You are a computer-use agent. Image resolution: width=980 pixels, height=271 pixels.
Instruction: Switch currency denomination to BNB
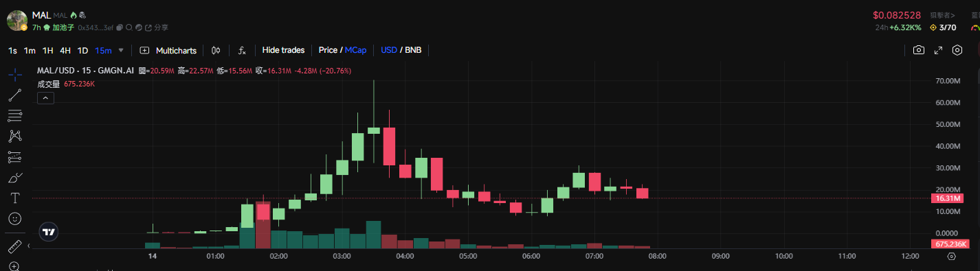click(414, 50)
